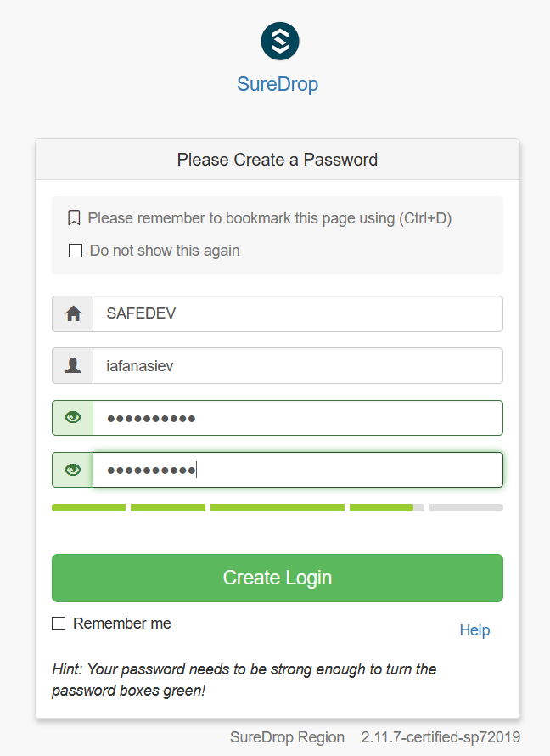Viewport: 550px width, 756px height.
Task: Enable the Remember me checkbox
Action: (x=59, y=623)
